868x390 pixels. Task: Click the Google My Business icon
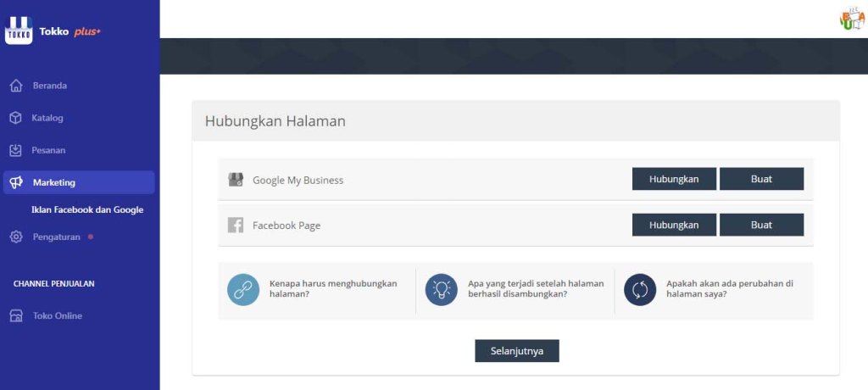point(236,180)
